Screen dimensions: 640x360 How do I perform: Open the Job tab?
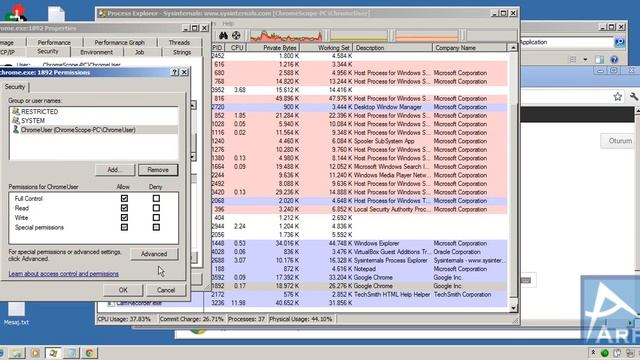point(140,52)
